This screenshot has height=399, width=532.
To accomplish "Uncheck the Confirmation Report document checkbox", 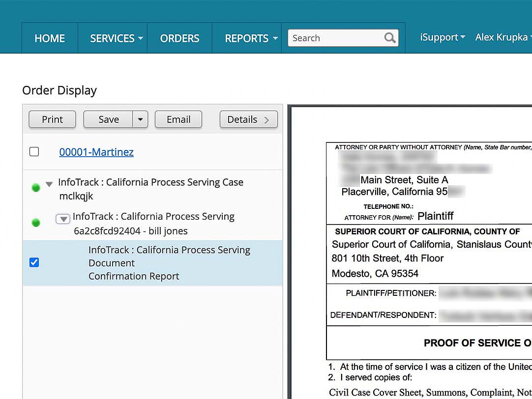I will click(34, 262).
